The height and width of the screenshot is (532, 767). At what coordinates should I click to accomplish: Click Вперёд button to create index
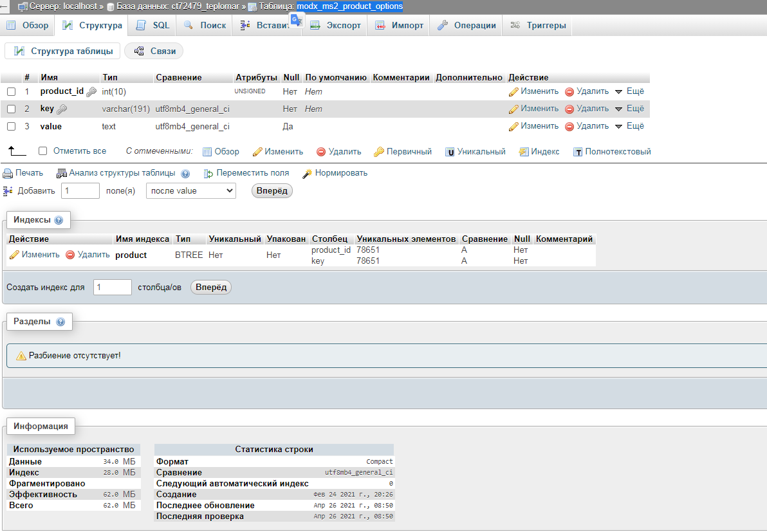pos(211,287)
